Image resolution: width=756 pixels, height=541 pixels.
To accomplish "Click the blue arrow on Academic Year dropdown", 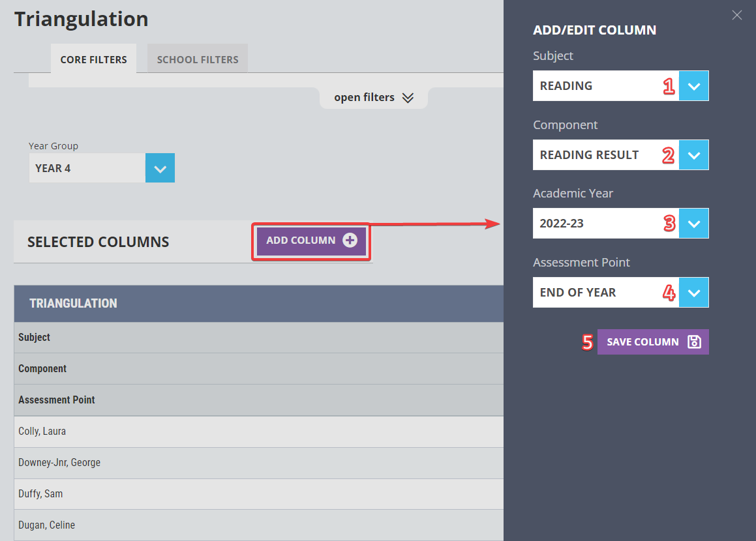I will pyautogui.click(x=694, y=223).
